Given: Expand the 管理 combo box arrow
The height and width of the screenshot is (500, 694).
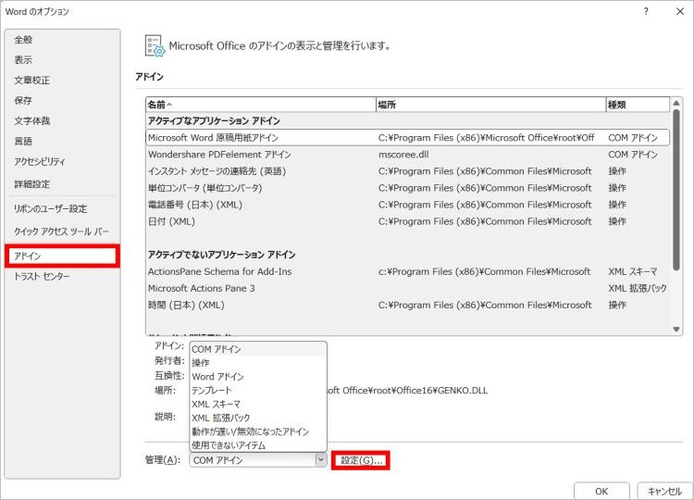Looking at the screenshot, I should pos(320,460).
